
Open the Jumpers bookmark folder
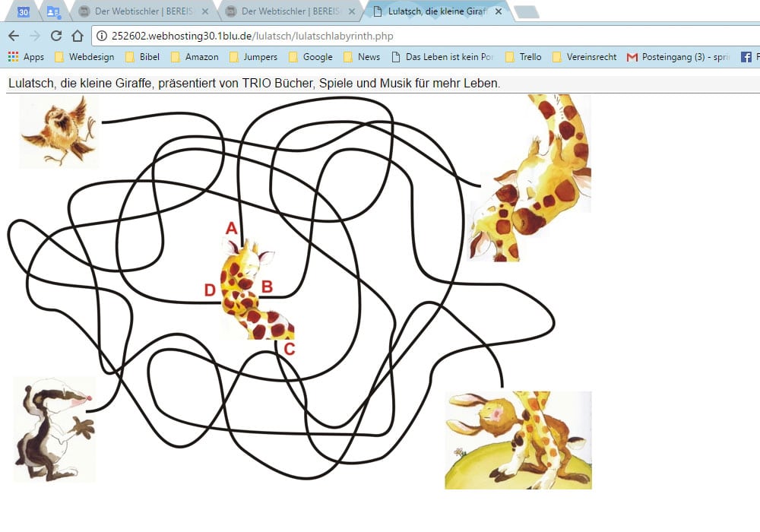[254, 57]
